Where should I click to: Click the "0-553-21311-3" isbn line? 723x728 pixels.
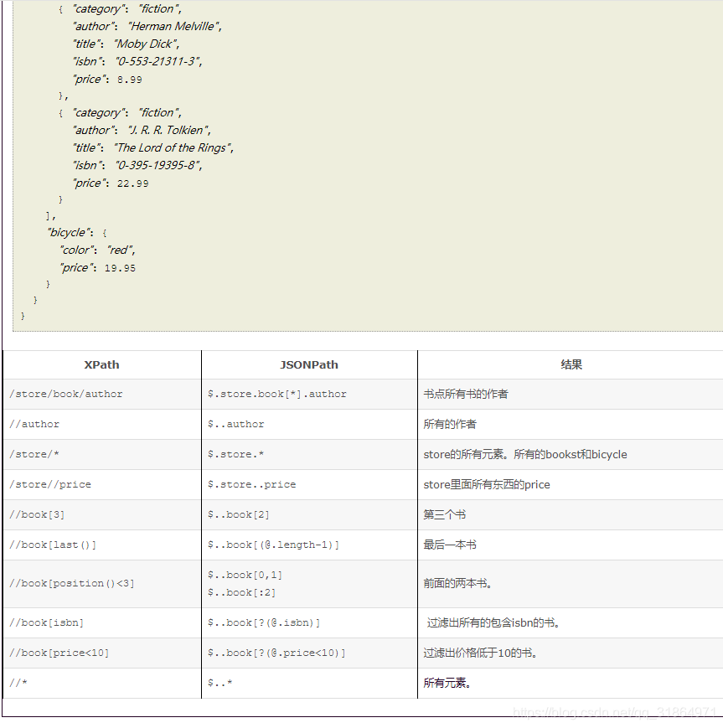click(x=137, y=62)
